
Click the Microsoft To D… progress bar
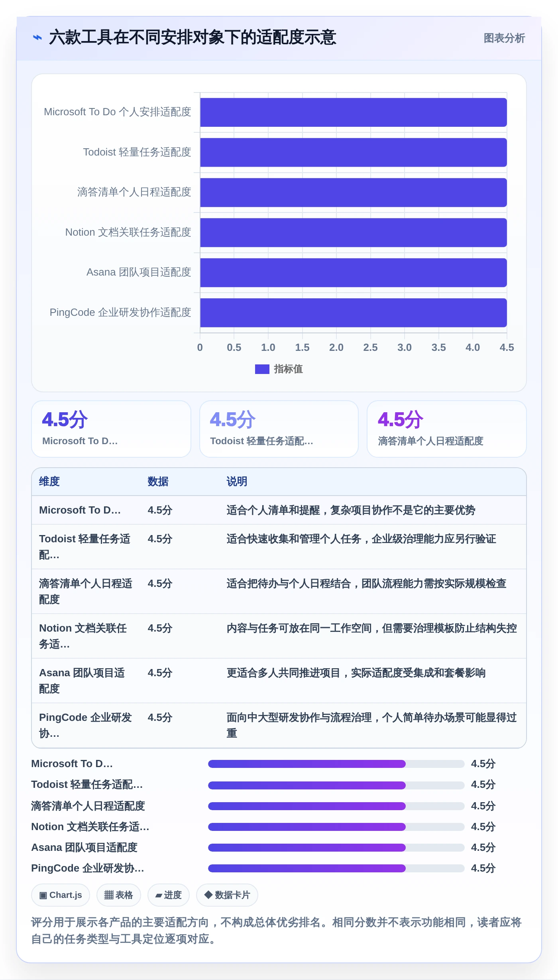[x=336, y=764]
